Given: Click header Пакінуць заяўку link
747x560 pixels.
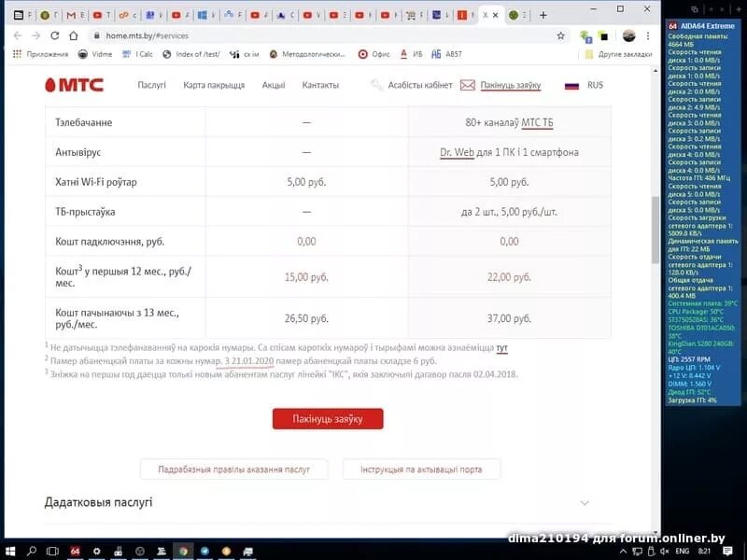Looking at the screenshot, I should click(x=510, y=85).
